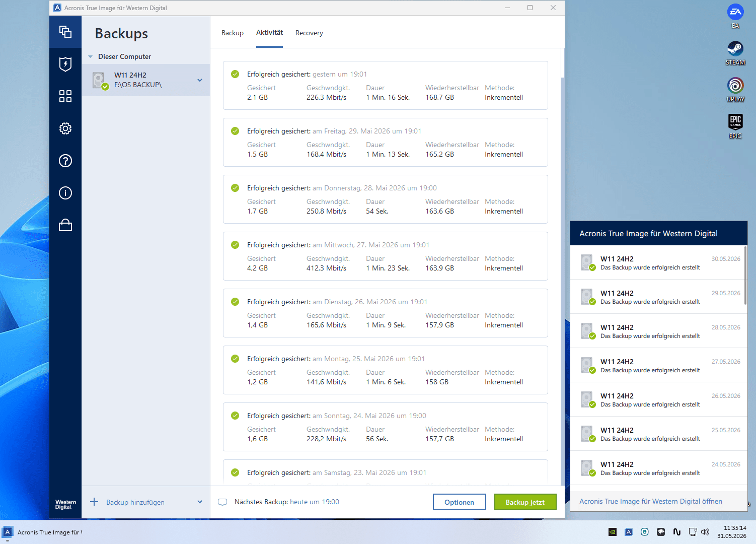This screenshot has height=544, width=756.
Task: Select the W11 24H2 backup in the list
Action: click(x=146, y=80)
